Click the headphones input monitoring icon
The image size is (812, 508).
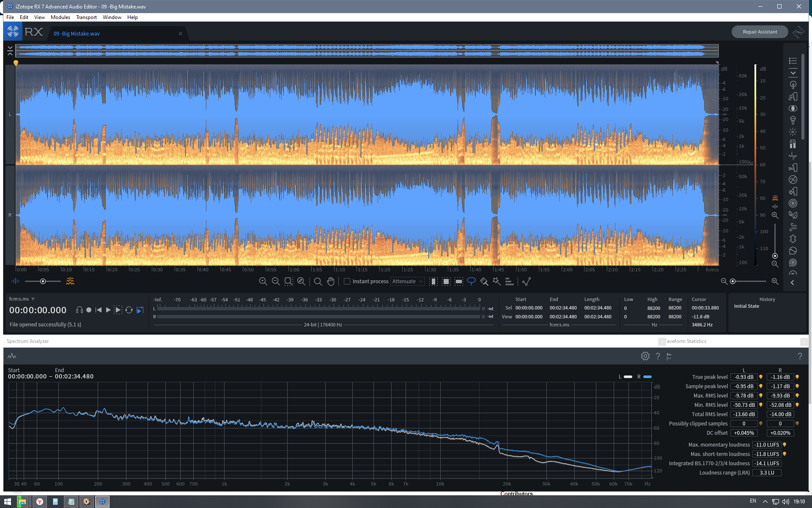coord(79,310)
